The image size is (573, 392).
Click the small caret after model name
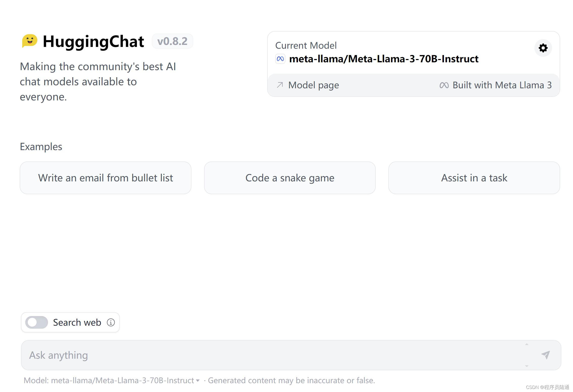coord(198,381)
